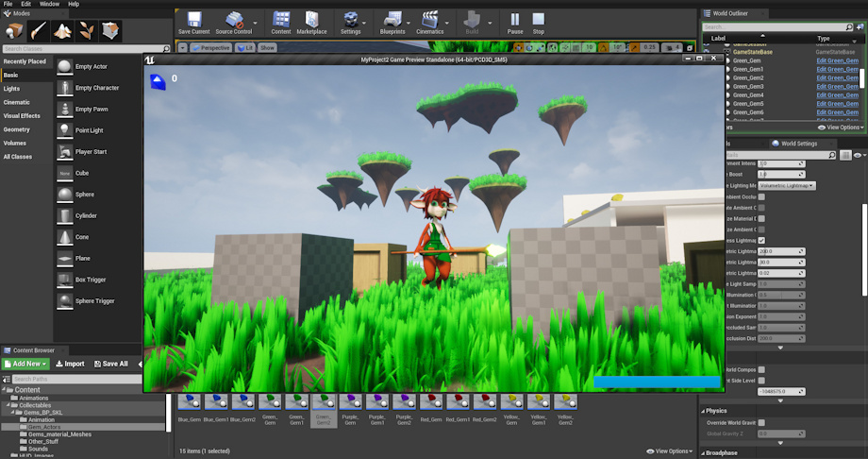The image size is (868, 459).
Task: Click Edit Green_Gem link for Green_Gem3
Action: pos(838,87)
